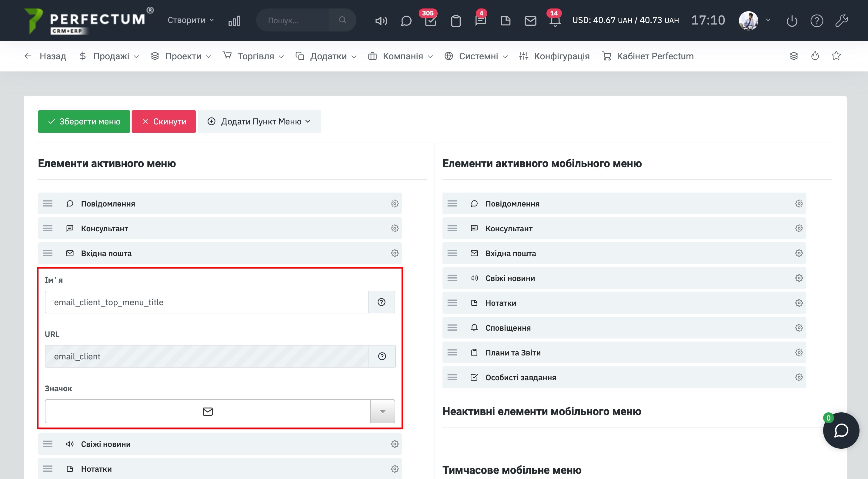
Task: Expand the Значок icon picker dropdown arrow
Action: pos(382,411)
